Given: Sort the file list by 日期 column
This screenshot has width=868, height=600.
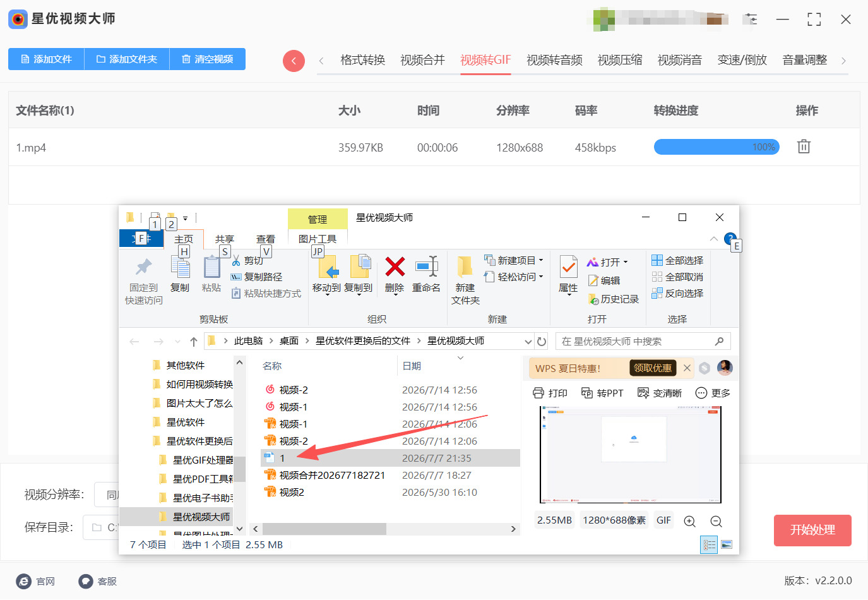Looking at the screenshot, I should point(412,366).
